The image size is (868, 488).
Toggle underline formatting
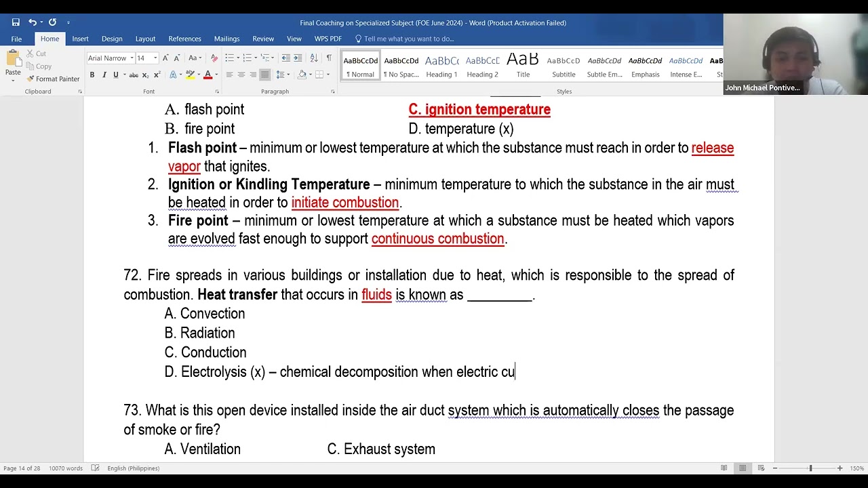click(116, 75)
